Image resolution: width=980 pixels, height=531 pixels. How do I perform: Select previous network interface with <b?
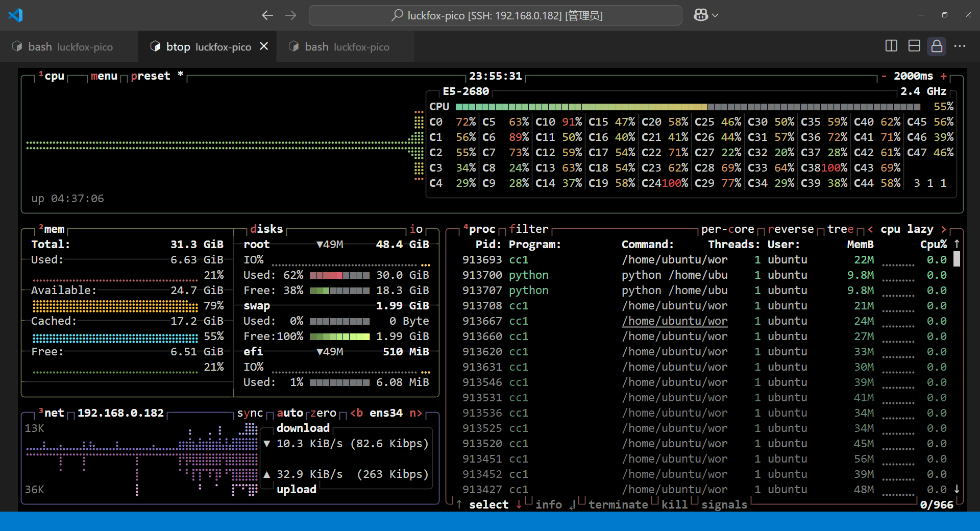356,413
